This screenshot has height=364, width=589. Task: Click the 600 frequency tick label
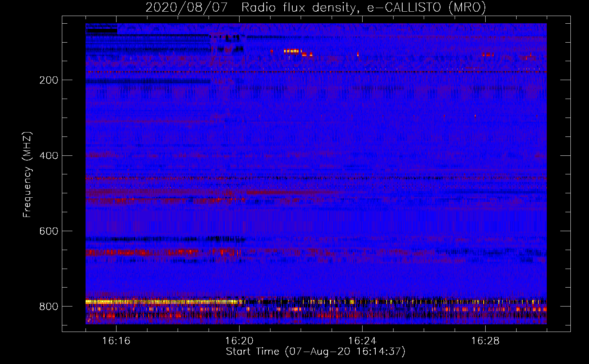click(49, 232)
